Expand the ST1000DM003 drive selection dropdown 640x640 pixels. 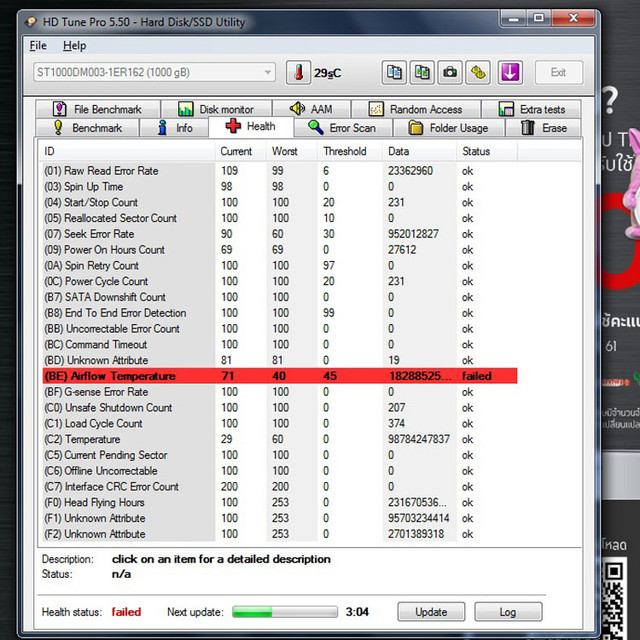tap(154, 73)
